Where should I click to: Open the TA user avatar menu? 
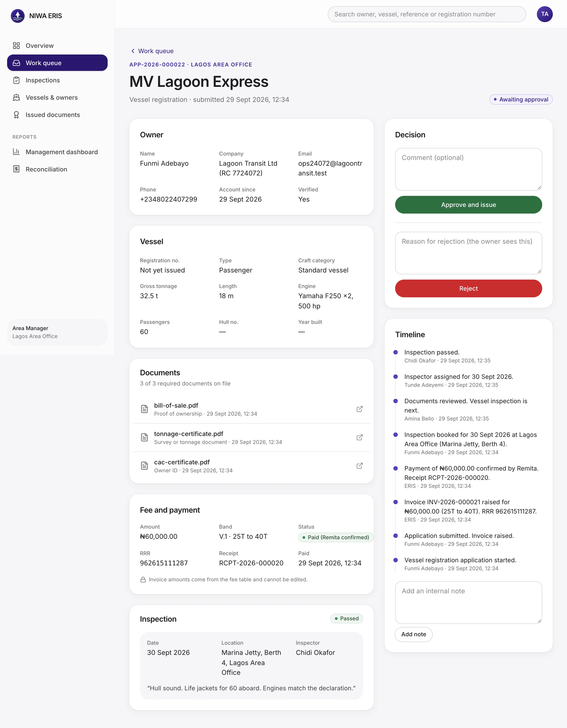pyautogui.click(x=544, y=14)
